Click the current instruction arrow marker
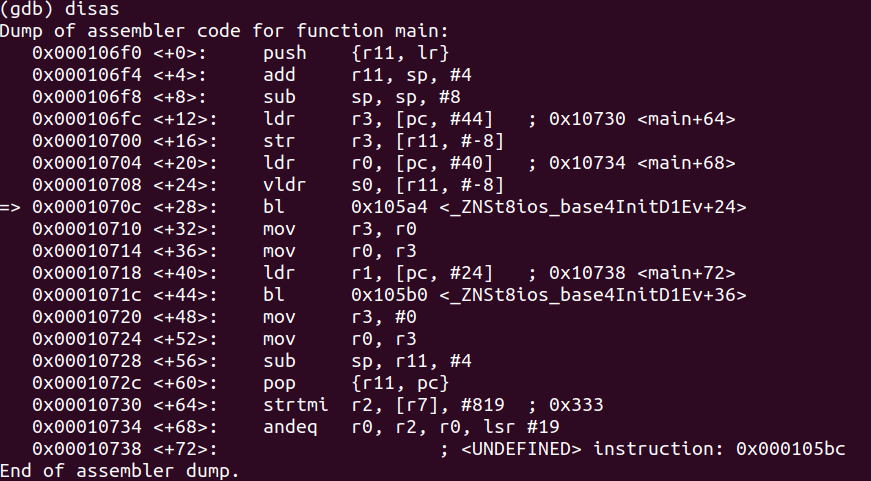This screenshot has height=481, width=871. [x=10, y=207]
